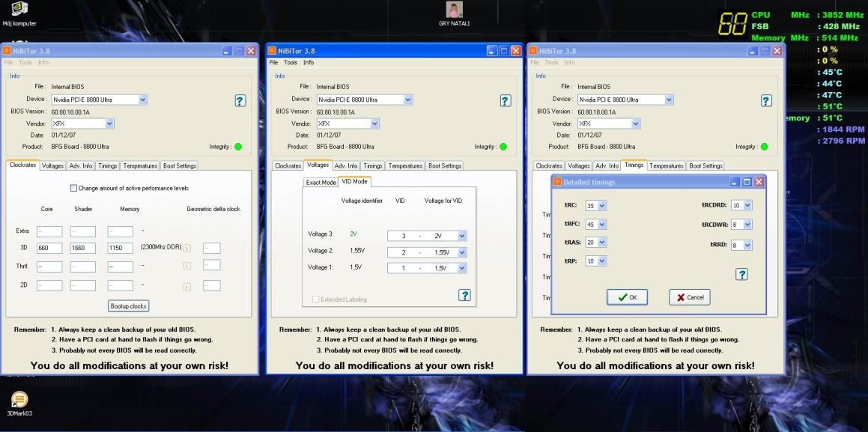Image resolution: width=868 pixels, height=432 pixels.
Task: Click the NiBiTor title bar icon of middle window
Action: (x=272, y=51)
